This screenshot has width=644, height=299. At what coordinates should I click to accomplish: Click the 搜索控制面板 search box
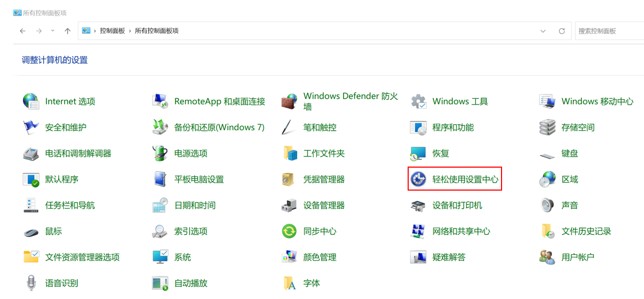click(x=608, y=31)
